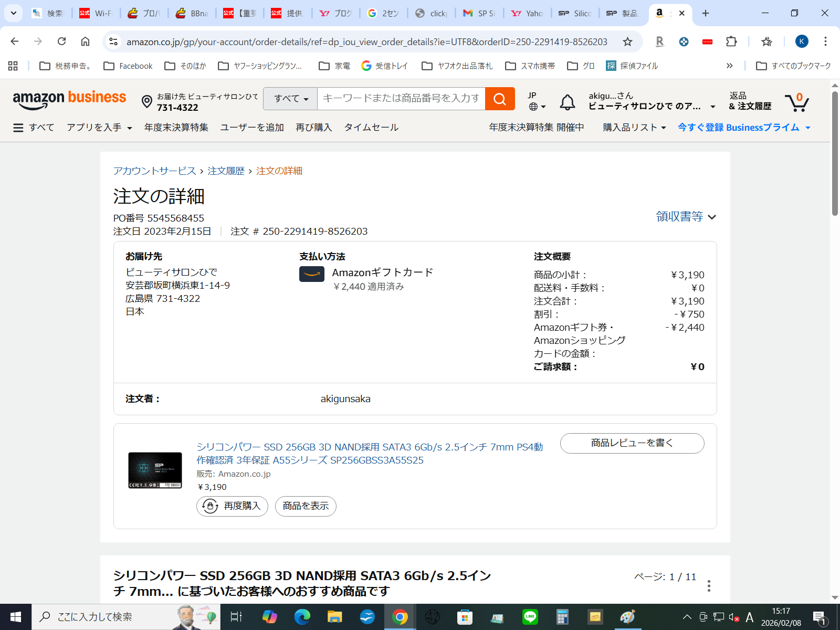Click the orange Amazon search magnifier button
This screenshot has width=840, height=630.
click(x=500, y=99)
